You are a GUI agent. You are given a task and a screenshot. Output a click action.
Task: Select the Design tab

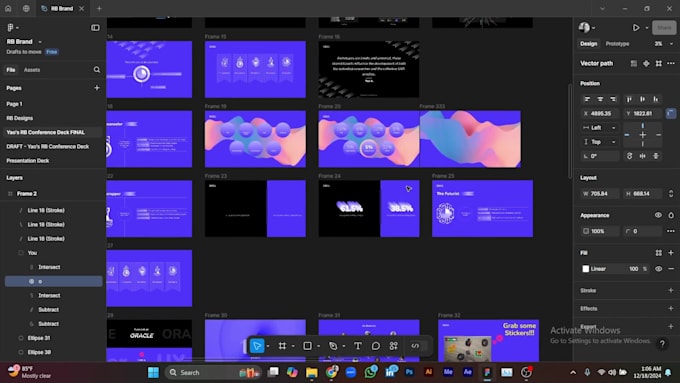588,44
